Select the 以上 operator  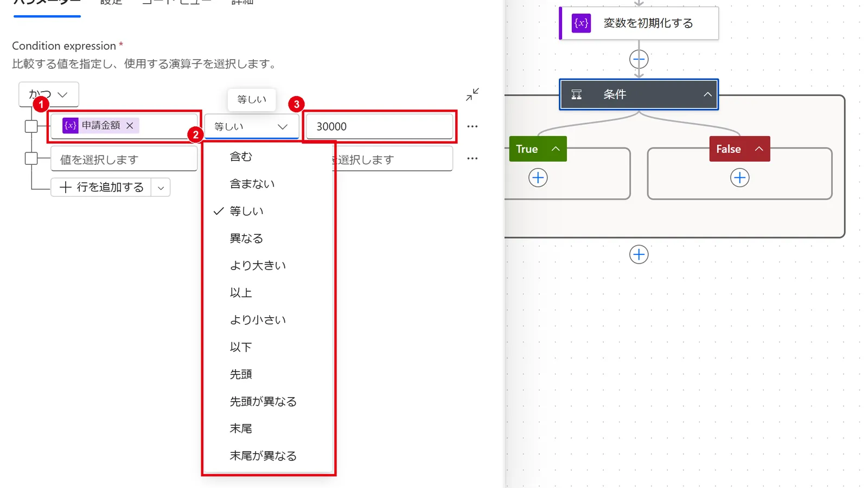[x=269, y=293]
